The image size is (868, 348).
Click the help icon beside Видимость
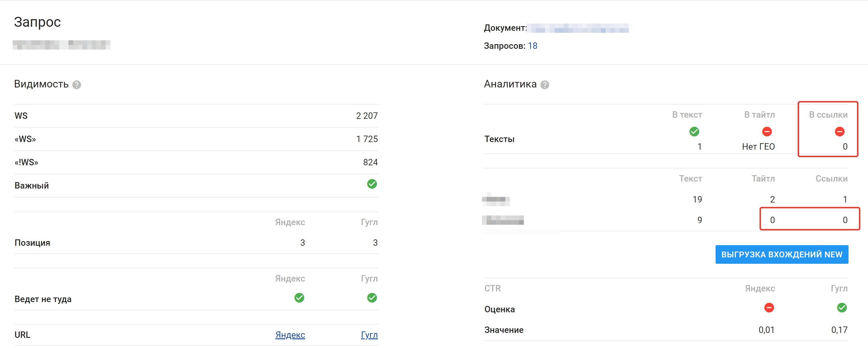77,85
